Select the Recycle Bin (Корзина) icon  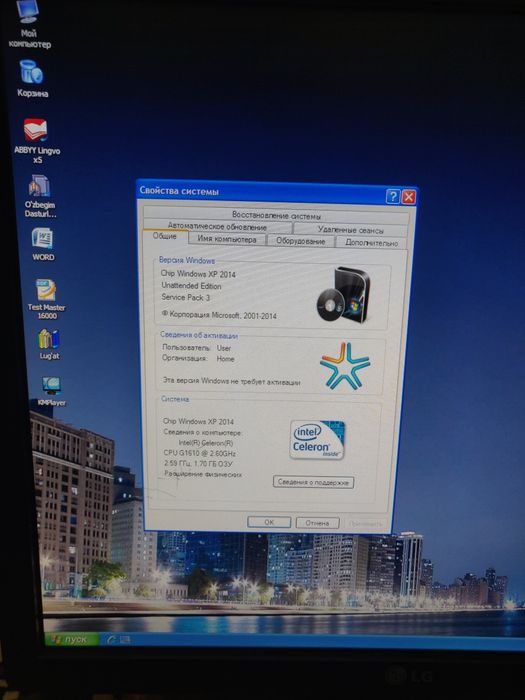click(x=32, y=79)
